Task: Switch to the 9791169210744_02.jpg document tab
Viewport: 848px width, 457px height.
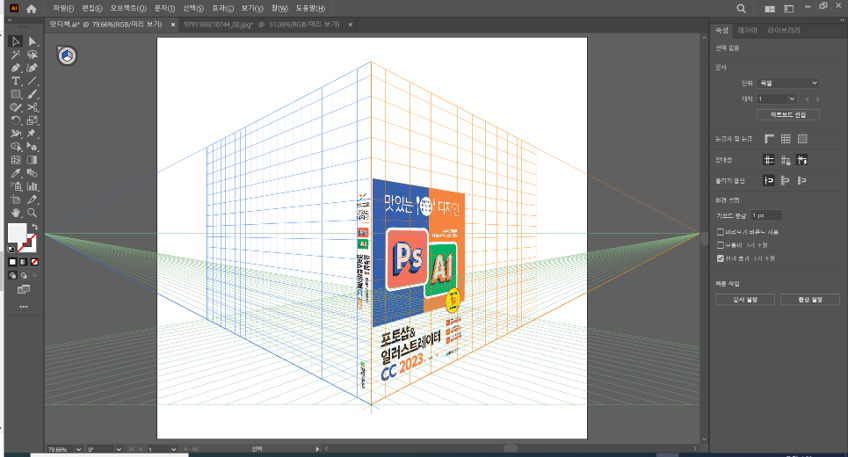Action: (x=261, y=24)
